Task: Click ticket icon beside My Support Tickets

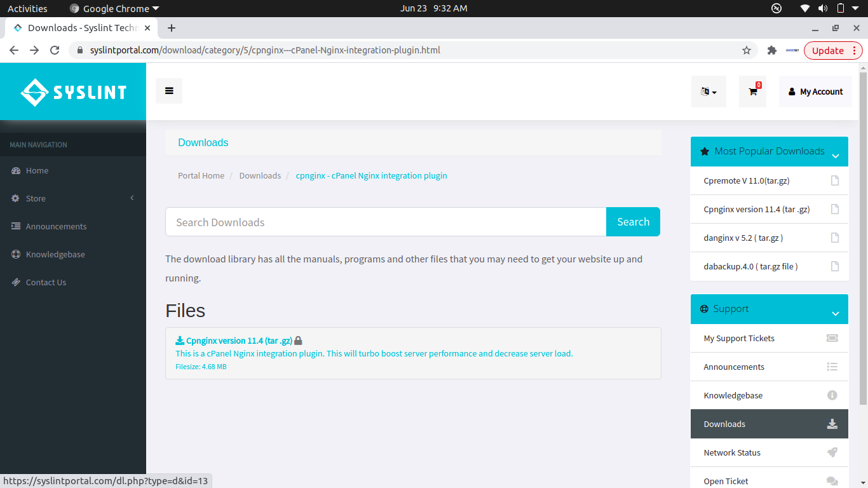Action: point(832,338)
